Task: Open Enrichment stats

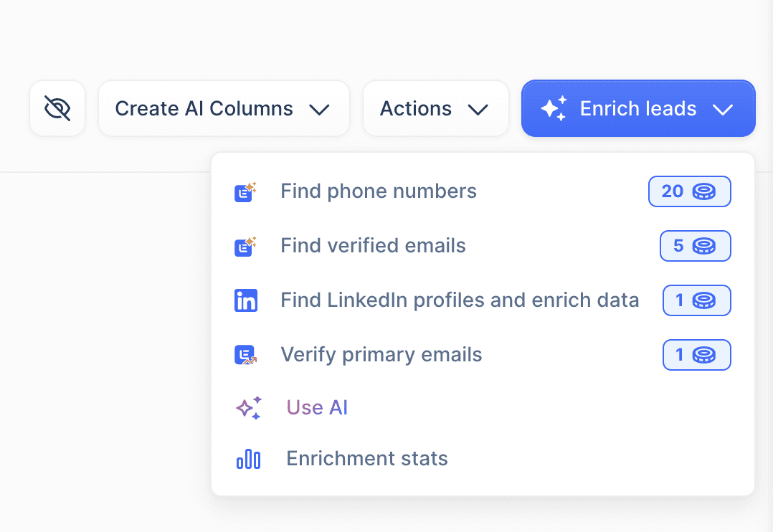Action: click(x=366, y=459)
